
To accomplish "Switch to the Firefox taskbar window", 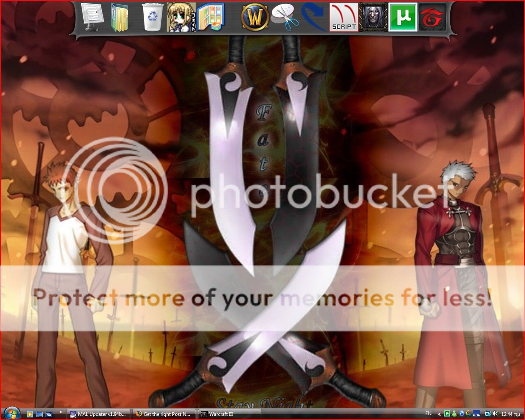I will [x=164, y=414].
